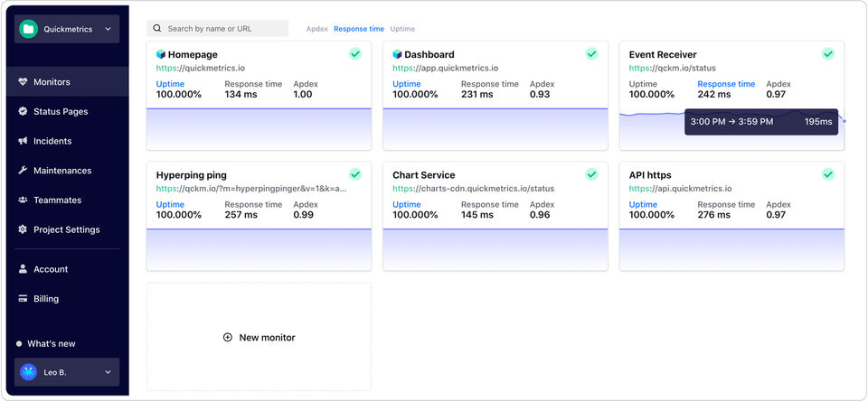
Task: Open Monitors in sidebar
Action: (x=67, y=82)
